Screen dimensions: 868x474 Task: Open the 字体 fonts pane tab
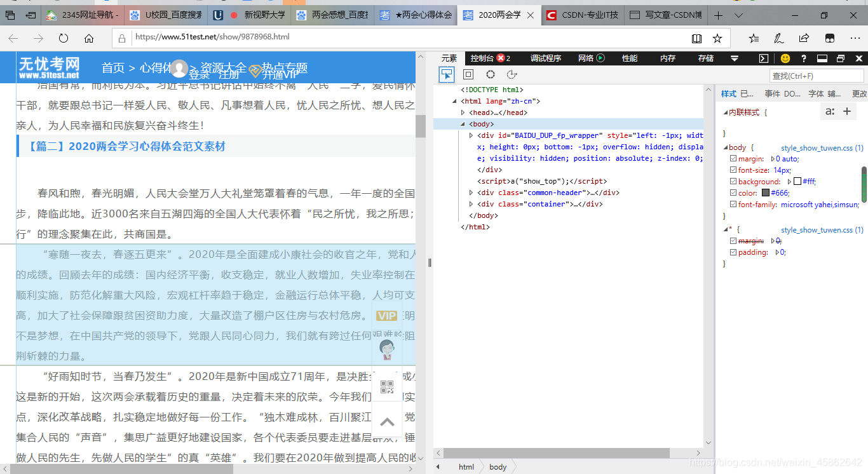[x=816, y=93]
